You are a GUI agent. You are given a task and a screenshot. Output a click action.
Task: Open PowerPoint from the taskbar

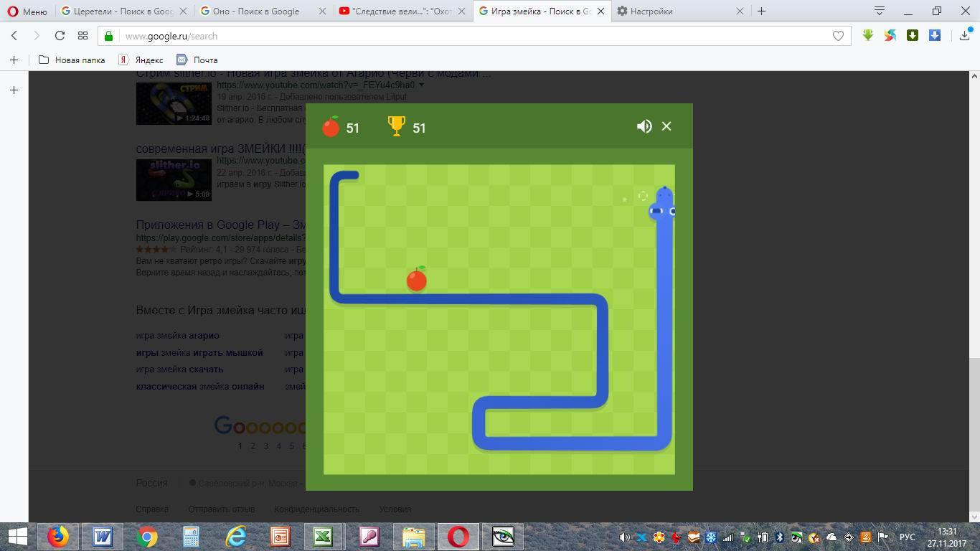coord(281,537)
